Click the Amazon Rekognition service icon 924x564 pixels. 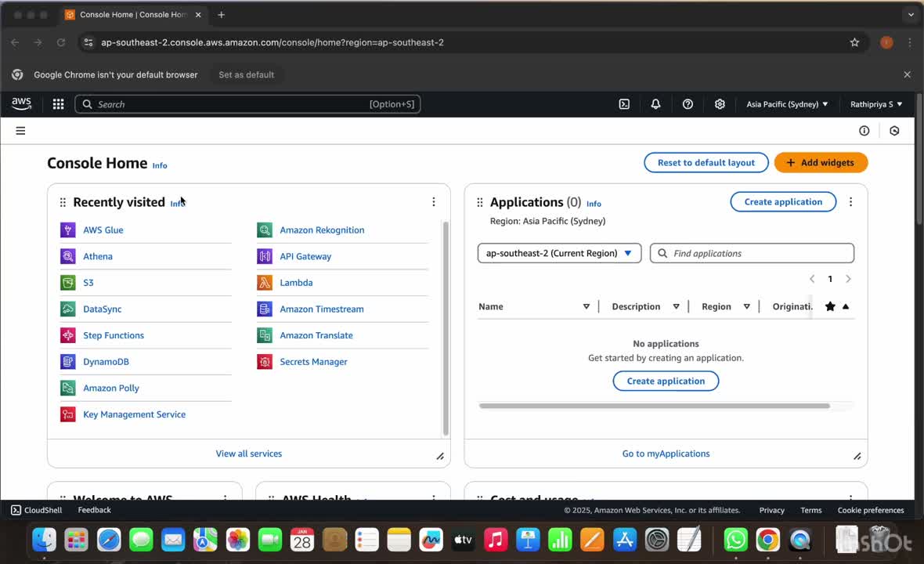265,230
